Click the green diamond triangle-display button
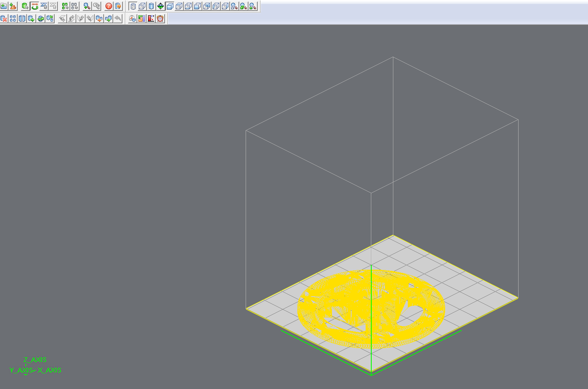The width and height of the screenshot is (588, 389). tap(161, 6)
